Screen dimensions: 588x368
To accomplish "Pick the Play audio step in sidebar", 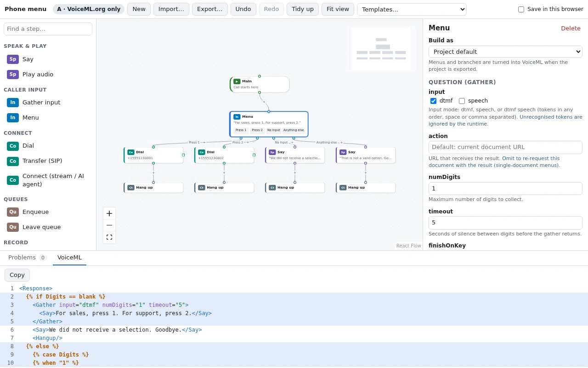I will (x=48, y=75).
